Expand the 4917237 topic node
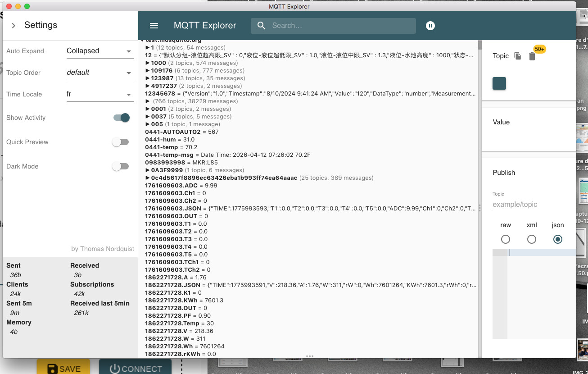Image resolution: width=588 pixels, height=374 pixels. tap(148, 86)
